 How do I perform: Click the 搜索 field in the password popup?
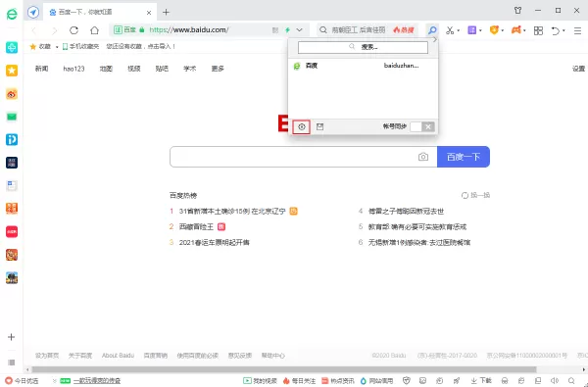tap(363, 47)
